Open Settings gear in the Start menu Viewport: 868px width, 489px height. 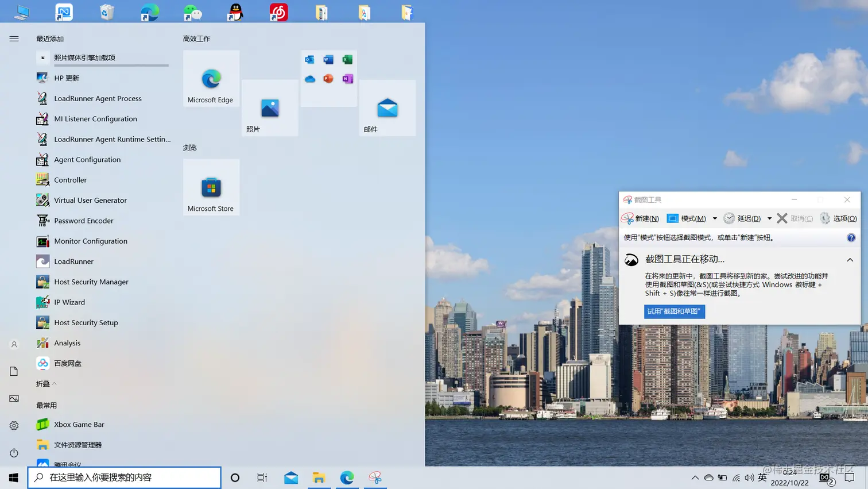14,426
